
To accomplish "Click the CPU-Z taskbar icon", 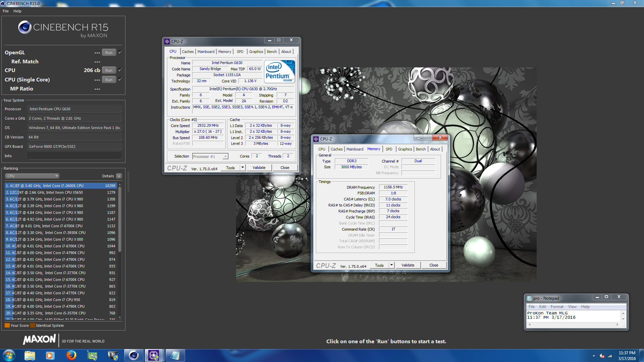I will point(154,355).
